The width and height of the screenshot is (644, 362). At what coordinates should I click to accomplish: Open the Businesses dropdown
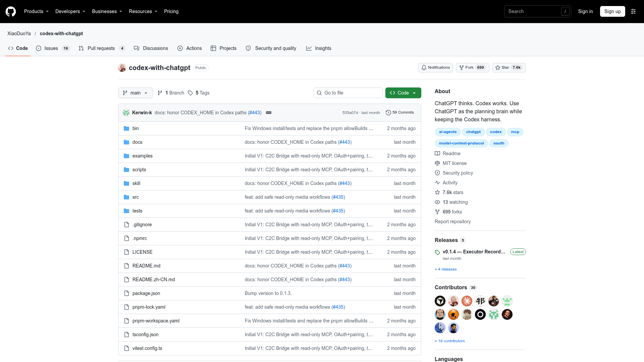pyautogui.click(x=107, y=11)
